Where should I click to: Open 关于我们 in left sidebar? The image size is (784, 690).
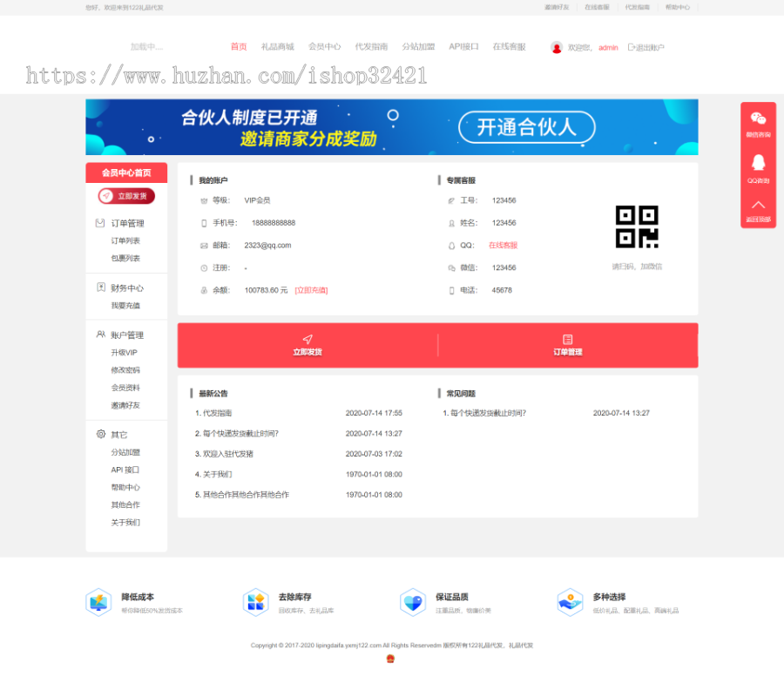tap(125, 523)
